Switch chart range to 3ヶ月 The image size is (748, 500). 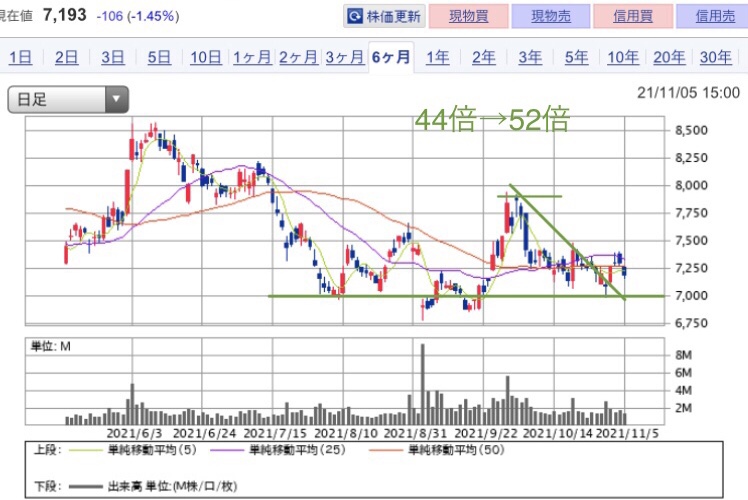pyautogui.click(x=344, y=58)
